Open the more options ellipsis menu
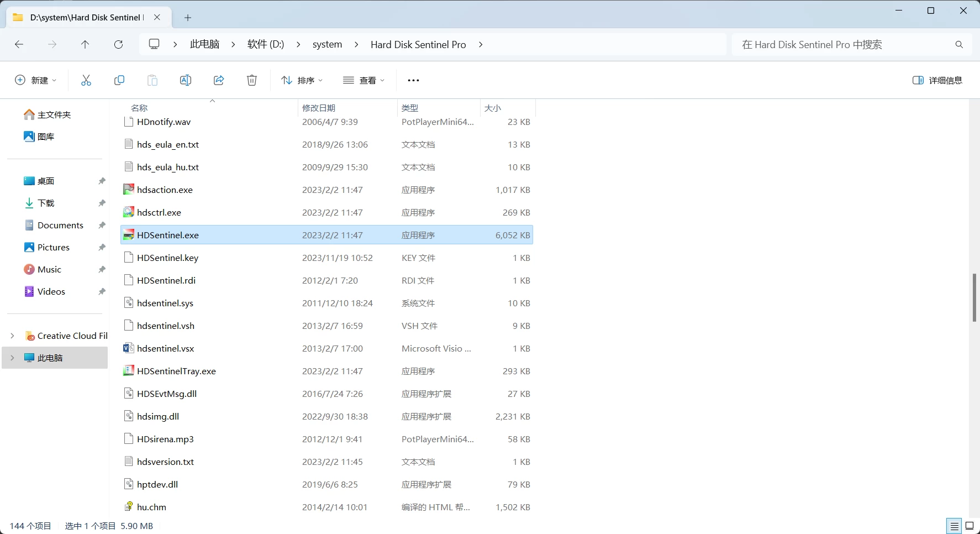 point(413,80)
